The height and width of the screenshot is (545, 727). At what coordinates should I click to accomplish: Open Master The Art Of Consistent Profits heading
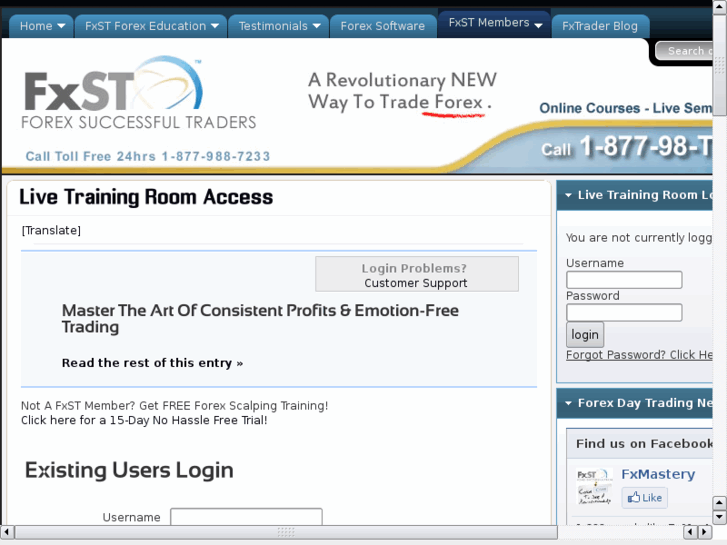coord(260,319)
